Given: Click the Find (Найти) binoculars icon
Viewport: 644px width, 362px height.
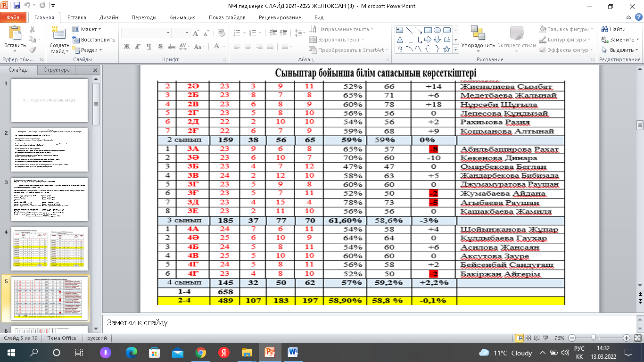Looking at the screenshot, I should (x=605, y=29).
